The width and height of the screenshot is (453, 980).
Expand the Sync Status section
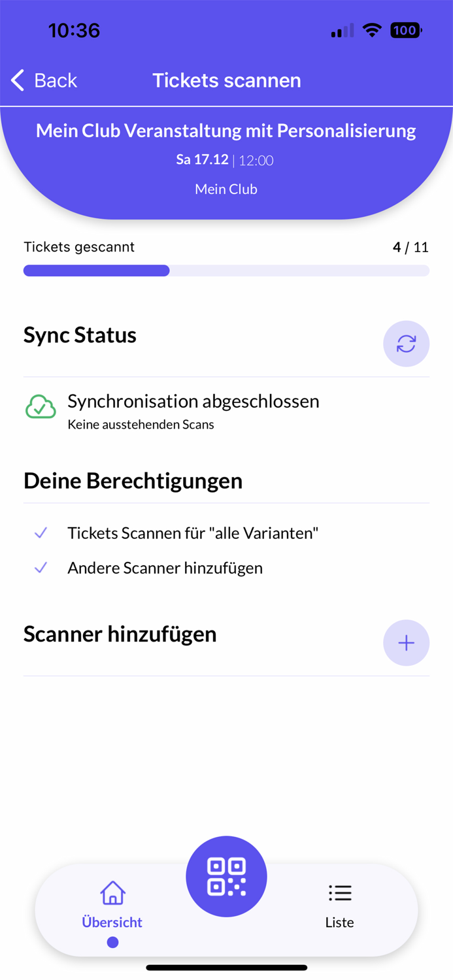coord(80,335)
